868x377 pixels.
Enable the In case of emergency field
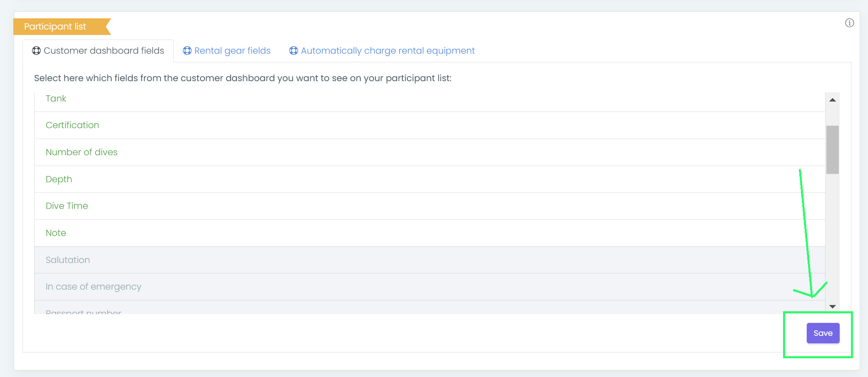[x=93, y=287]
